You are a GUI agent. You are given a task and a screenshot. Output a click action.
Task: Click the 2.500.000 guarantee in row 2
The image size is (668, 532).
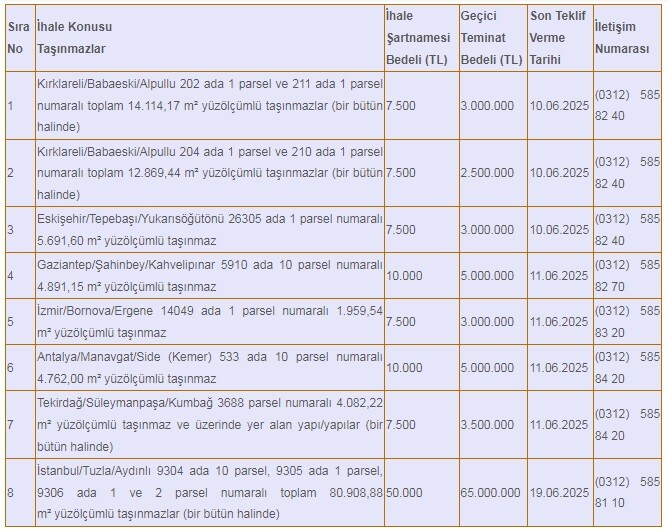point(487,173)
